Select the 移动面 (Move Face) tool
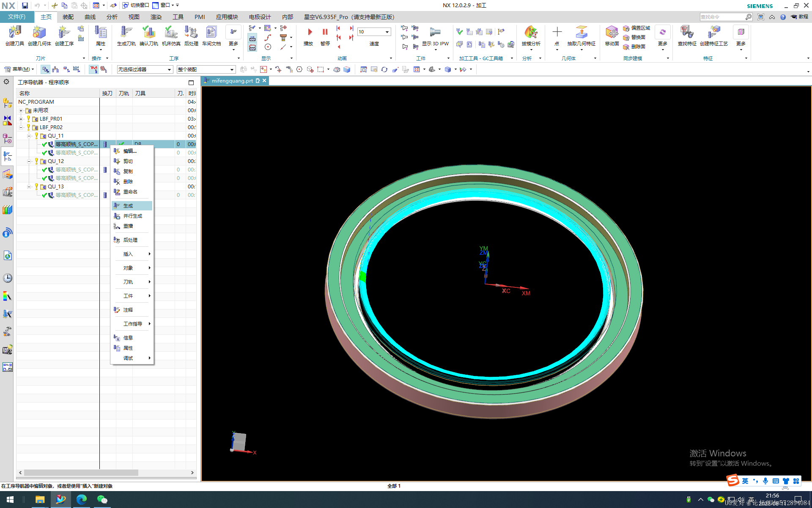Screen dimensions: 812x508 coord(612,36)
